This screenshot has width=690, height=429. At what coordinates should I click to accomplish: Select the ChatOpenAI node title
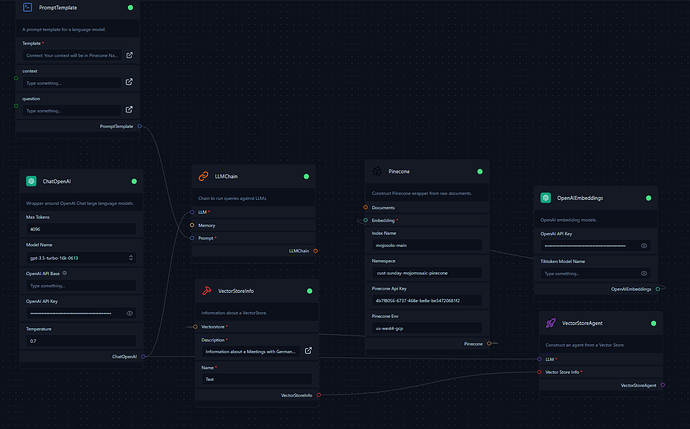[x=57, y=181]
